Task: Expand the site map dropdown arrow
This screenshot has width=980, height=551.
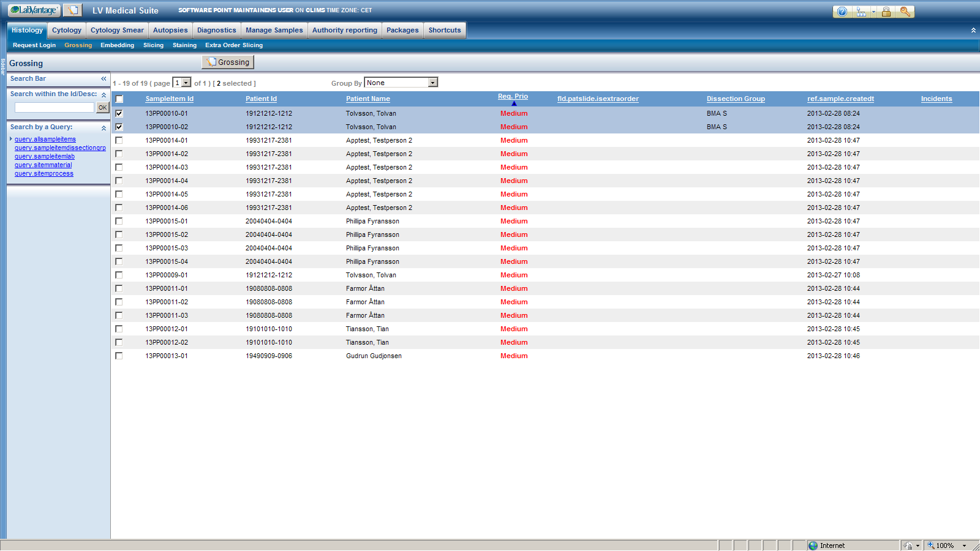Action: (873, 12)
